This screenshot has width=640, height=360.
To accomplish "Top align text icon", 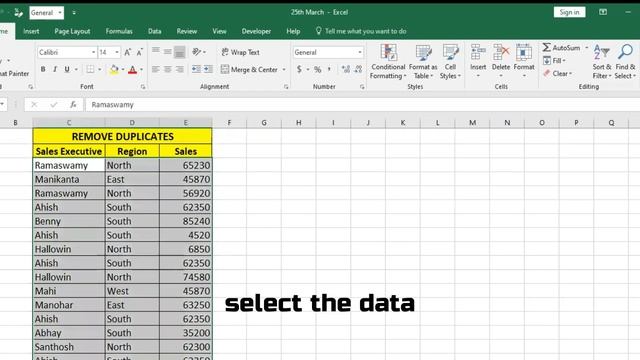I will click(x=156, y=52).
